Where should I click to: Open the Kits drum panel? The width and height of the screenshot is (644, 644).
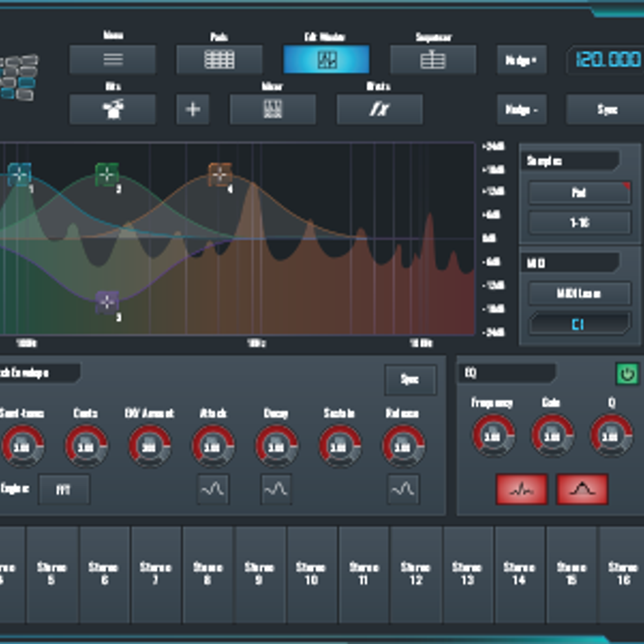click(x=112, y=109)
